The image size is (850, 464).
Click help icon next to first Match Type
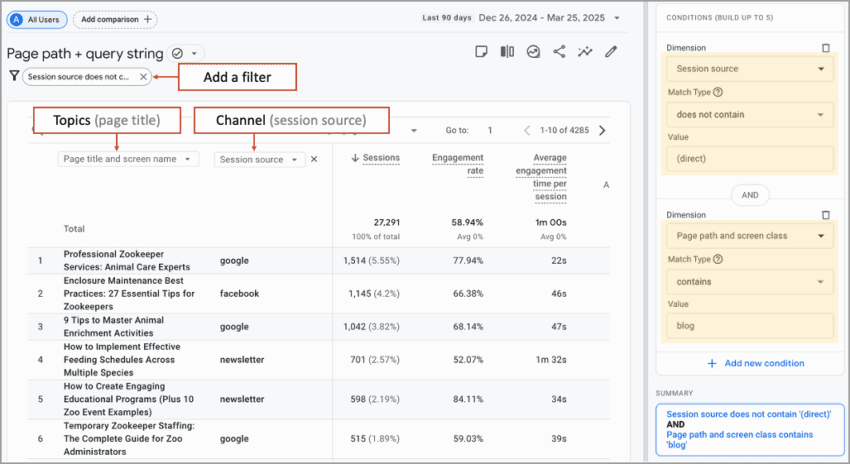[718, 92]
